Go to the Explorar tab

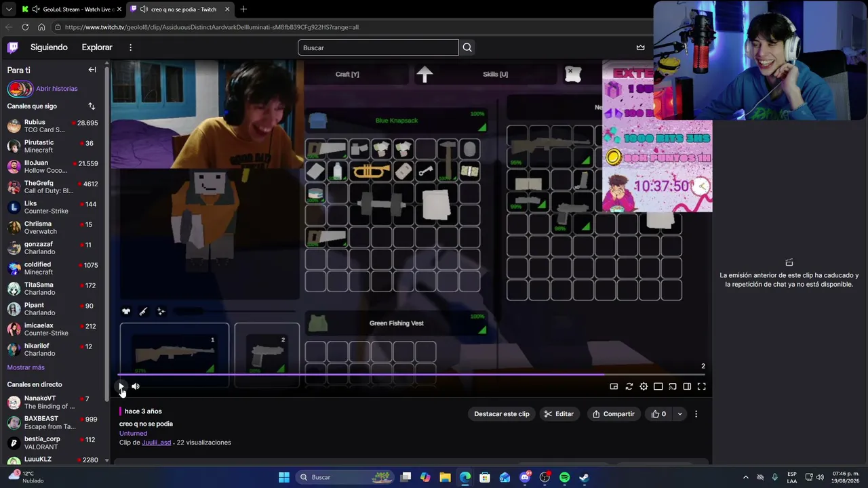[97, 47]
